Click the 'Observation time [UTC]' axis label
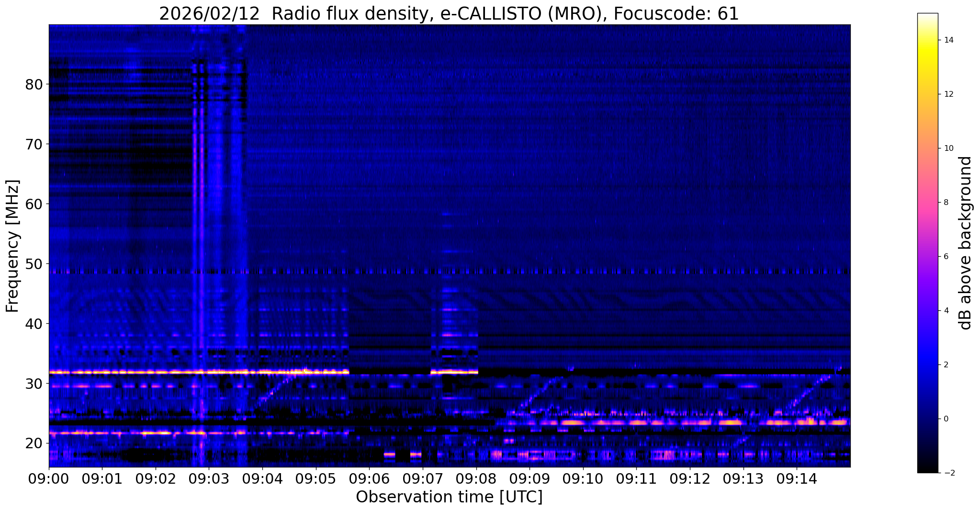Image resolution: width=980 pixels, height=511 pixels. pyautogui.click(x=449, y=497)
